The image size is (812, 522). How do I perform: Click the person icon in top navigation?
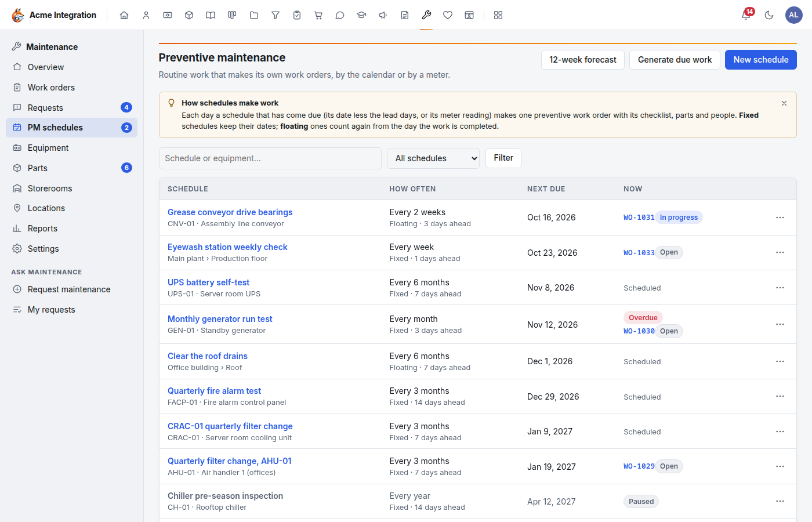pos(146,15)
